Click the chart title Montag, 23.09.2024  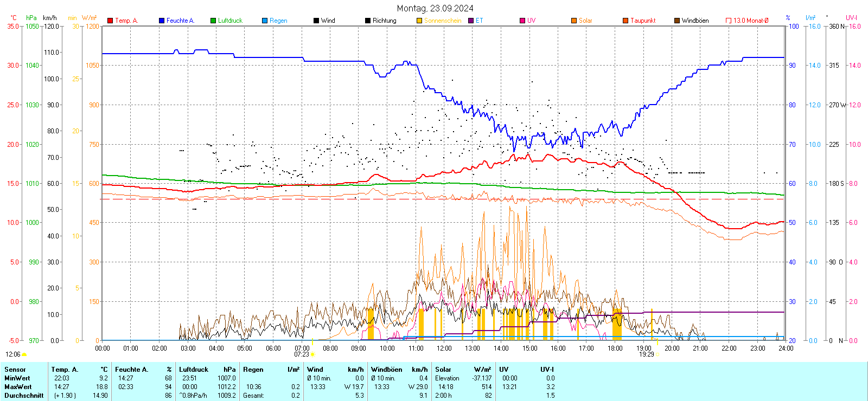point(435,8)
